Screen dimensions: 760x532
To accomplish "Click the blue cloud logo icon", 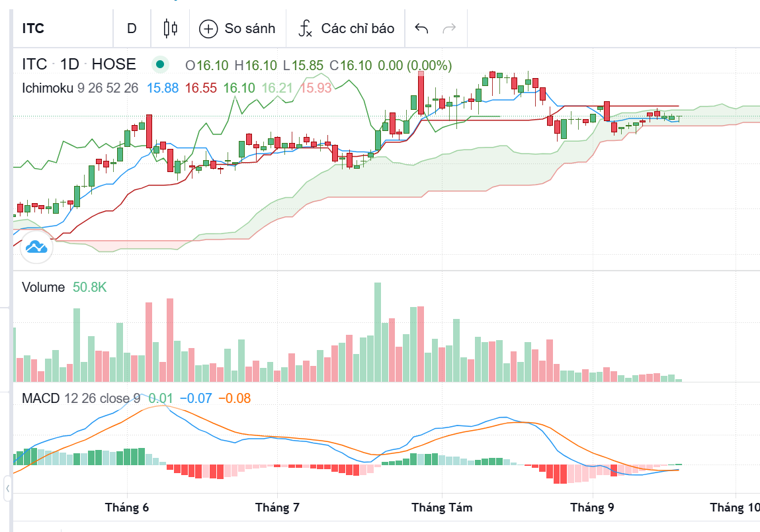I will [x=36, y=247].
